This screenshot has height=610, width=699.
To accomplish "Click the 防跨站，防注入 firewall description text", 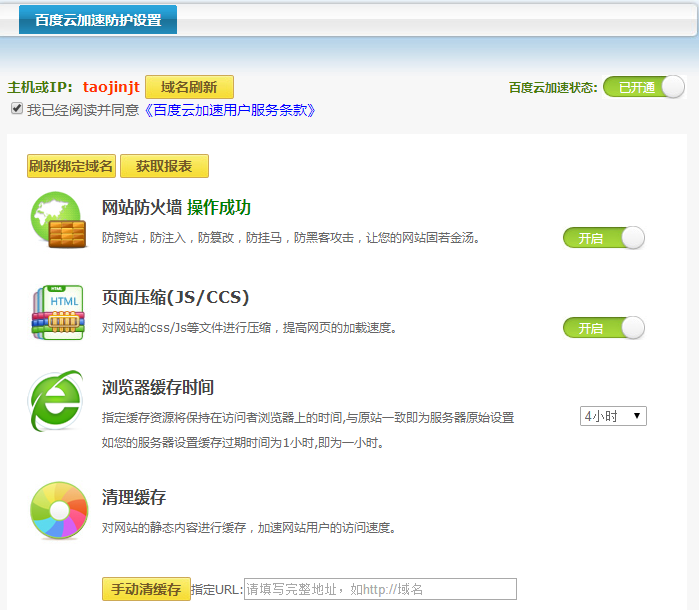I will pos(291,238).
